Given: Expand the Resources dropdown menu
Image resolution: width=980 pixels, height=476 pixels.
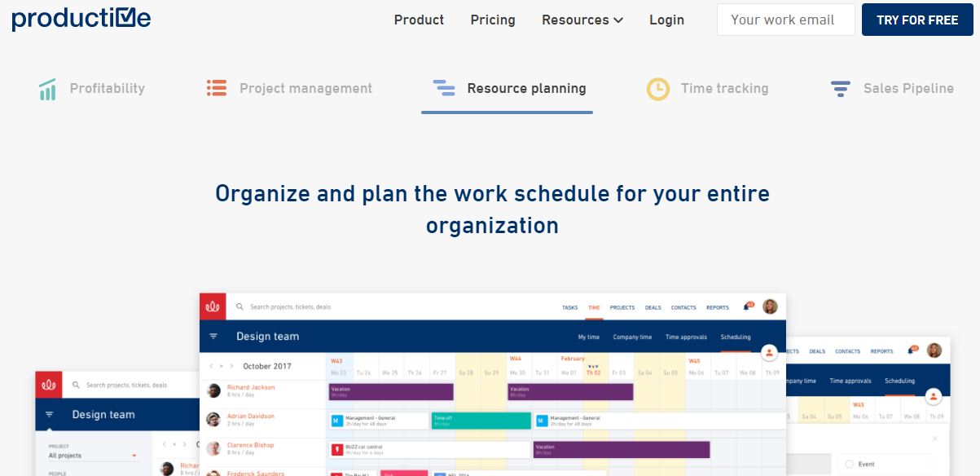Looking at the screenshot, I should (582, 20).
